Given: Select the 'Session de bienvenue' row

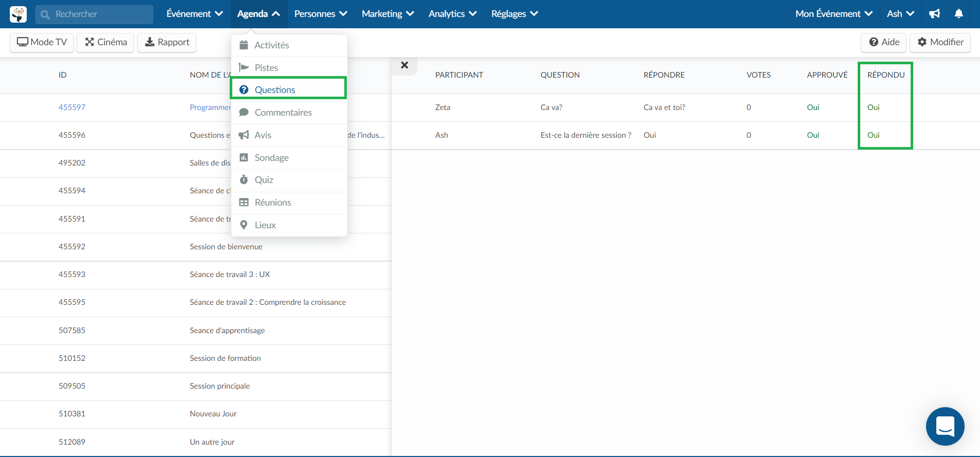Looking at the screenshot, I should (195, 247).
